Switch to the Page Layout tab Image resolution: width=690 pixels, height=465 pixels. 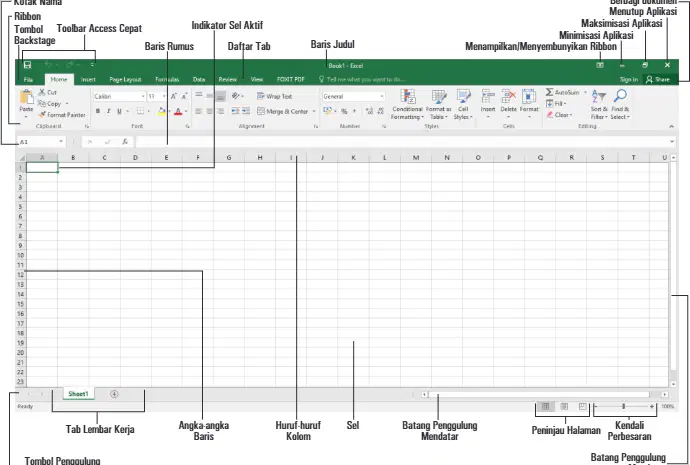pyautogui.click(x=125, y=80)
